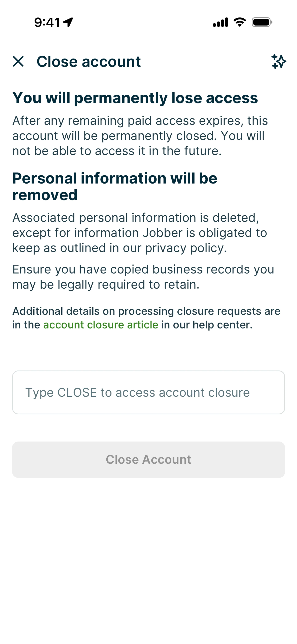Viewport: 297px width, 644px height.
Task: Click "Personal information will be removed" heading
Action: (x=115, y=186)
